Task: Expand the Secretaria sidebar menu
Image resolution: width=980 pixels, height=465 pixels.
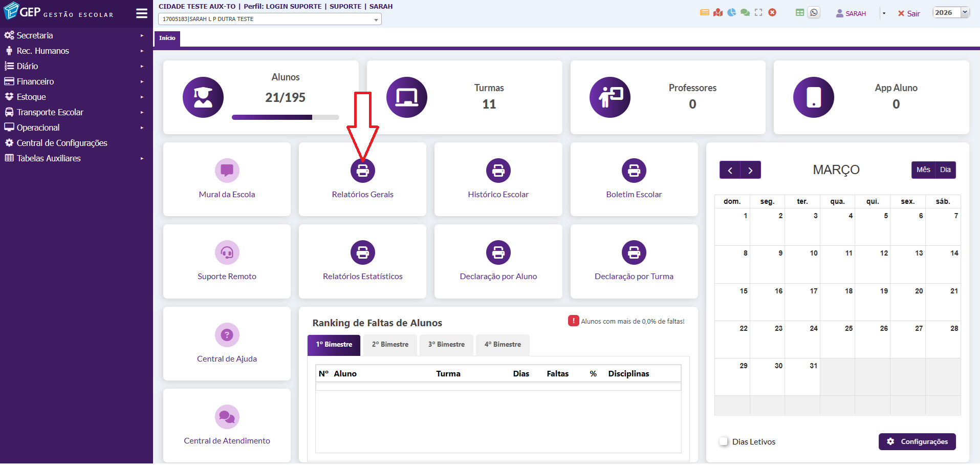Action: point(35,35)
